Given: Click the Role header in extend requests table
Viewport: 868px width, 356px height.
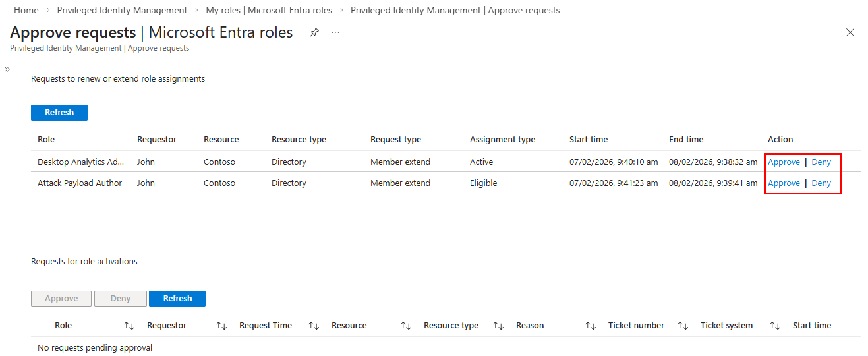Looking at the screenshot, I should pos(46,140).
